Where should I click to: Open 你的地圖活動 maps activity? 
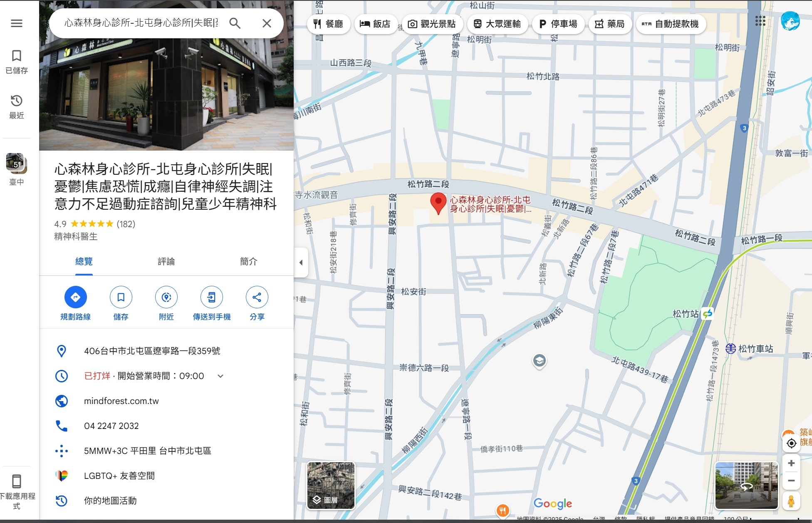pos(166,501)
